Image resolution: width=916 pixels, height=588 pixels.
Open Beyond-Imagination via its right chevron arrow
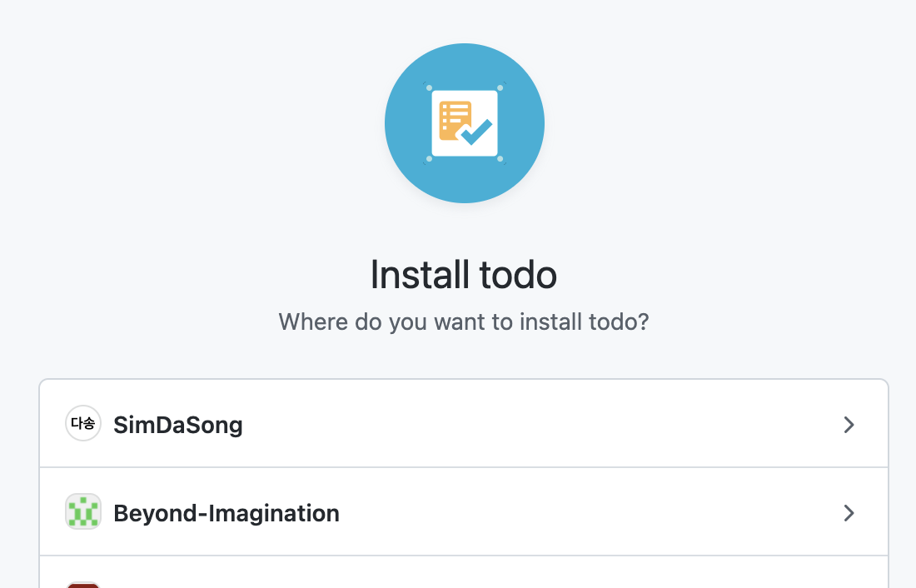click(849, 513)
